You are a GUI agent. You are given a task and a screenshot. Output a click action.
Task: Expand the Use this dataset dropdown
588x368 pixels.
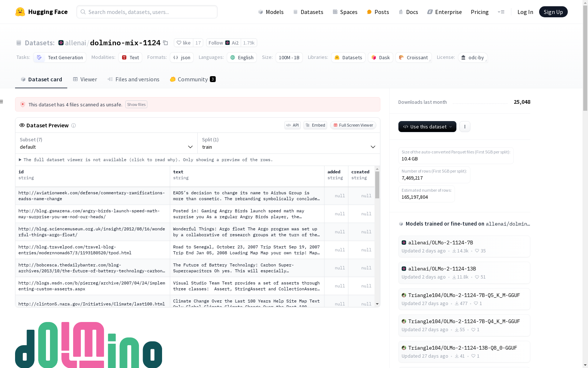(427, 127)
